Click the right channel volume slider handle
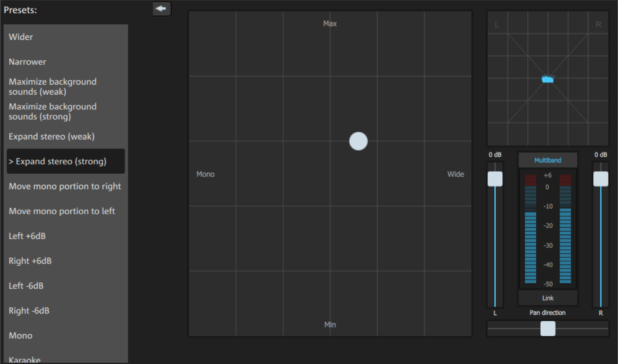This screenshot has width=618, height=364. point(601,179)
